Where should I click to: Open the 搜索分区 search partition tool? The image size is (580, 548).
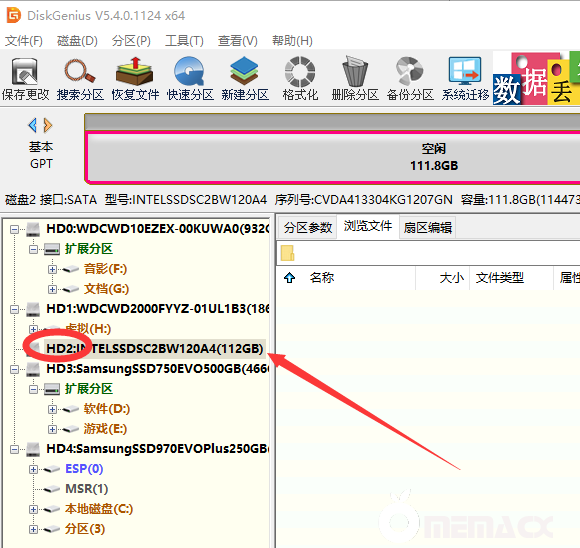point(80,79)
